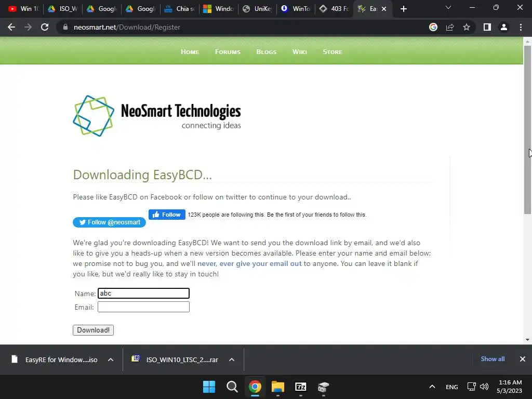Open 7-Zip from the taskbar
The image size is (532, 399).
301,387
